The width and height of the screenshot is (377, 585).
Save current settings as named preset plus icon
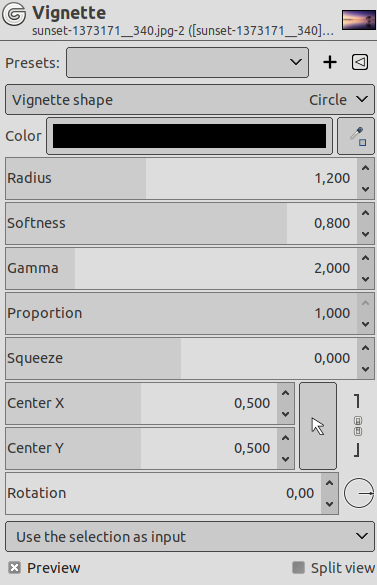330,62
